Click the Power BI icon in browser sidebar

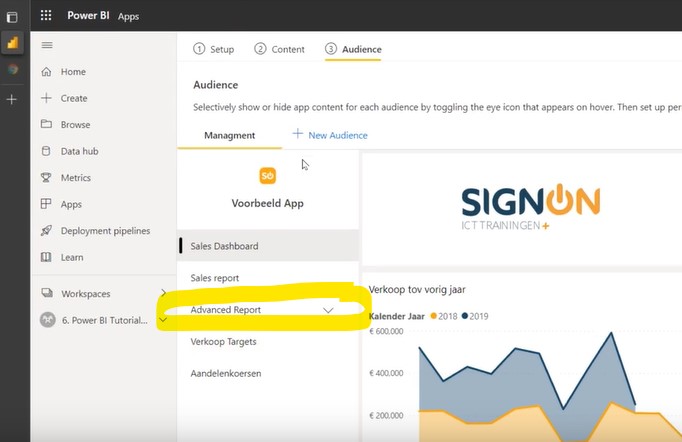(x=12, y=43)
